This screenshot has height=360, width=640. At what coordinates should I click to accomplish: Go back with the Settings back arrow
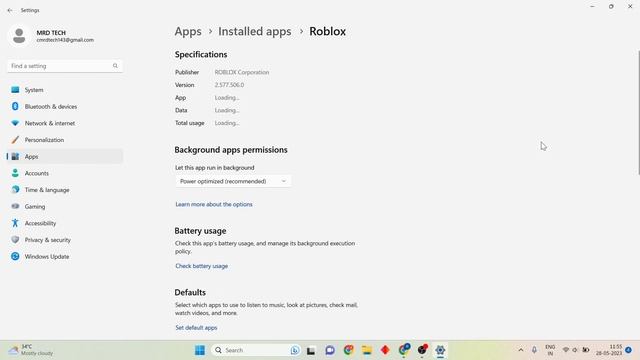pos(10,10)
